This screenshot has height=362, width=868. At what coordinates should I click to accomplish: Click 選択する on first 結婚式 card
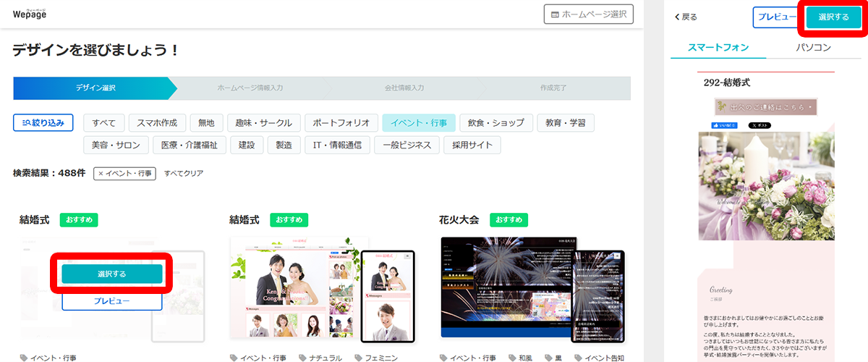pos(111,274)
